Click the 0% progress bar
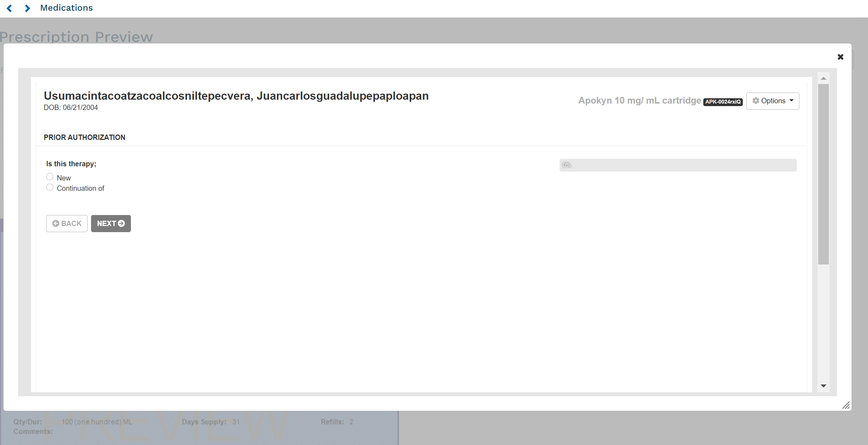 tap(678, 165)
